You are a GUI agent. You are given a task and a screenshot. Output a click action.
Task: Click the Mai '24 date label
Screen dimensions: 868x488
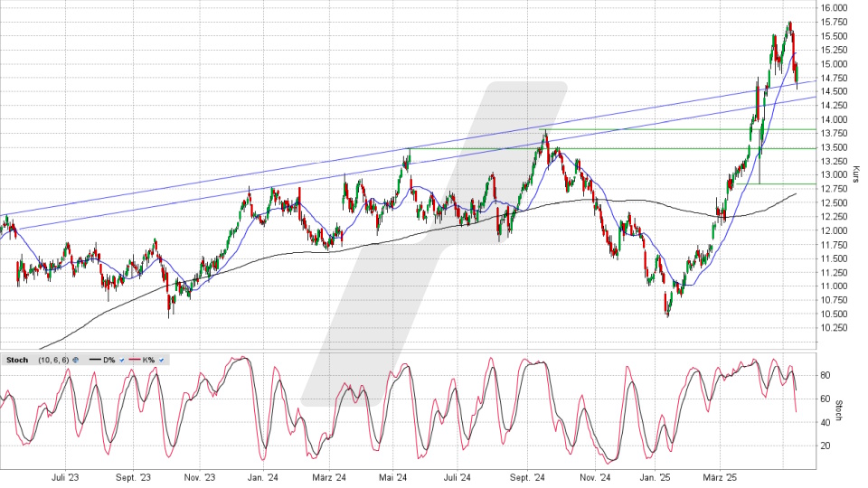[393, 477]
